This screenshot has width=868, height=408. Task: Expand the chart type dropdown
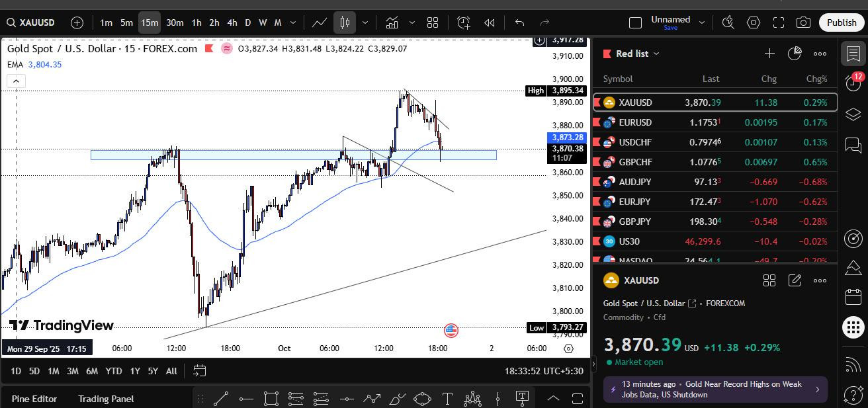[365, 22]
